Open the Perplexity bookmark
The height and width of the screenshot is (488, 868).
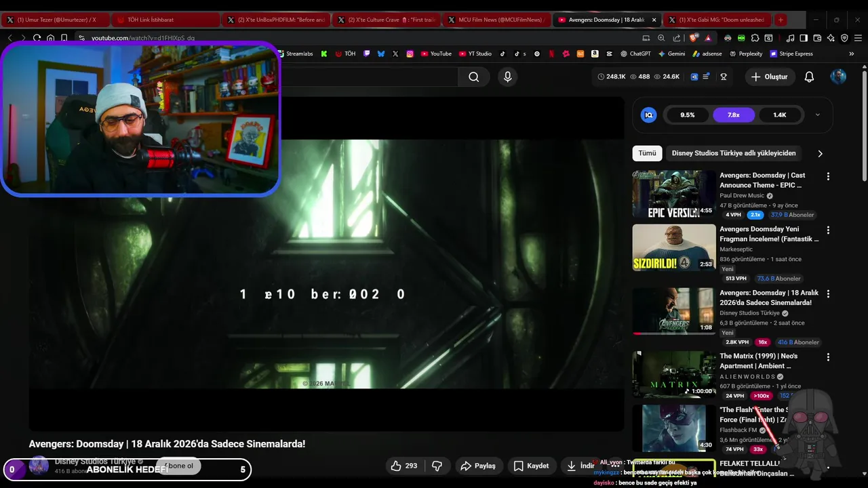pos(745,54)
